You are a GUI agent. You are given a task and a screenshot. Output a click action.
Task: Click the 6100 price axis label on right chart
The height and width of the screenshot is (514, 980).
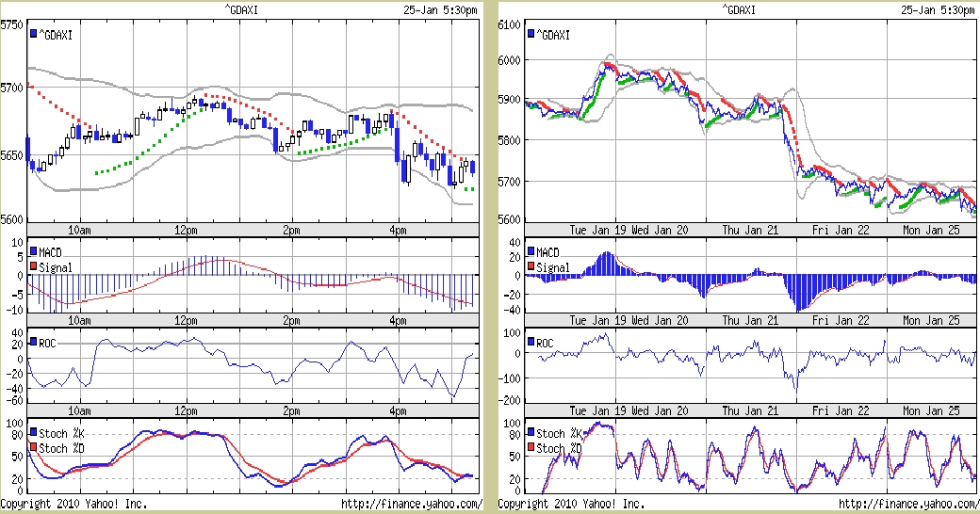[510, 25]
